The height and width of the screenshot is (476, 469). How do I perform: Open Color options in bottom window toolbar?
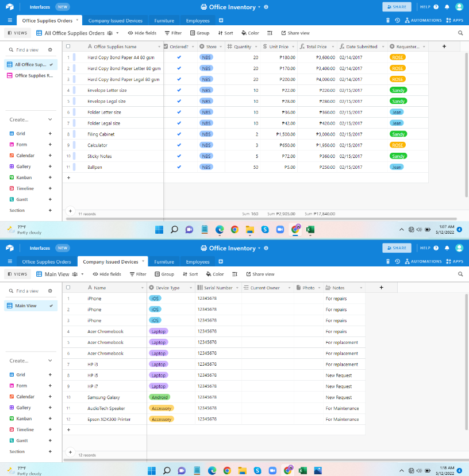pyautogui.click(x=215, y=274)
